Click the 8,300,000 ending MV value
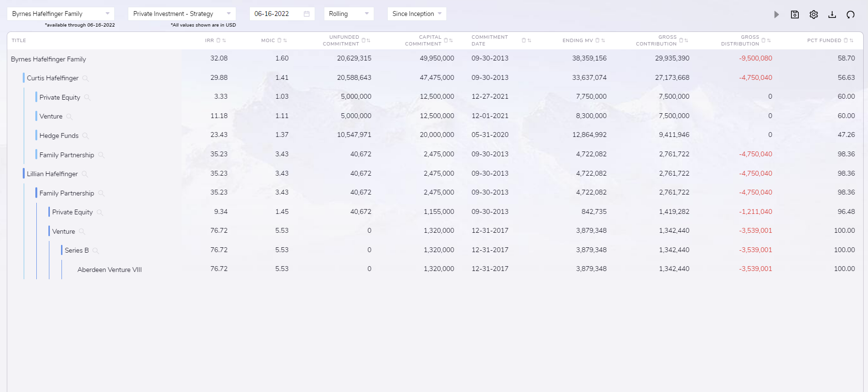The width and height of the screenshot is (868, 392). click(x=592, y=116)
